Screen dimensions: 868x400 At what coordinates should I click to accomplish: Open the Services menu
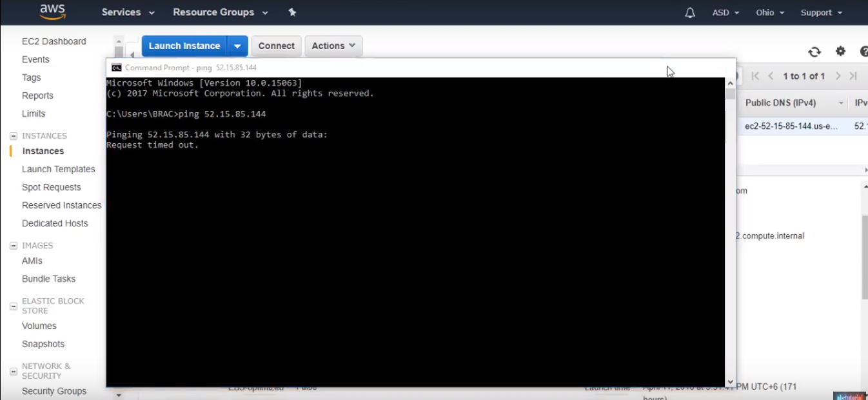pos(128,12)
